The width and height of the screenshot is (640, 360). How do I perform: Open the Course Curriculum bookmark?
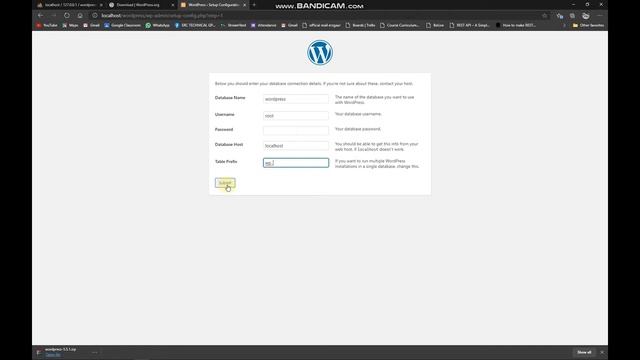(x=399, y=25)
